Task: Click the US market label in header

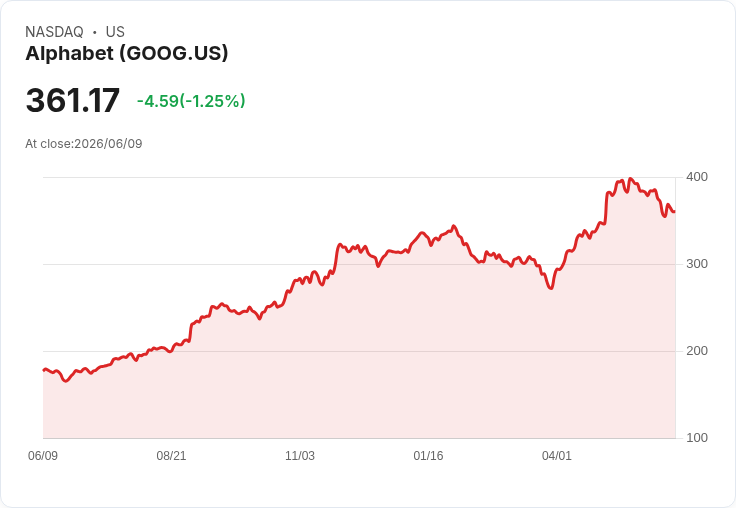Action: coord(115,32)
